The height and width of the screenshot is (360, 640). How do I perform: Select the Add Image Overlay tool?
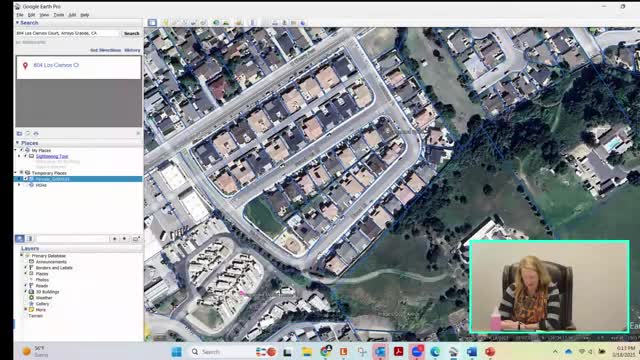coord(193,22)
